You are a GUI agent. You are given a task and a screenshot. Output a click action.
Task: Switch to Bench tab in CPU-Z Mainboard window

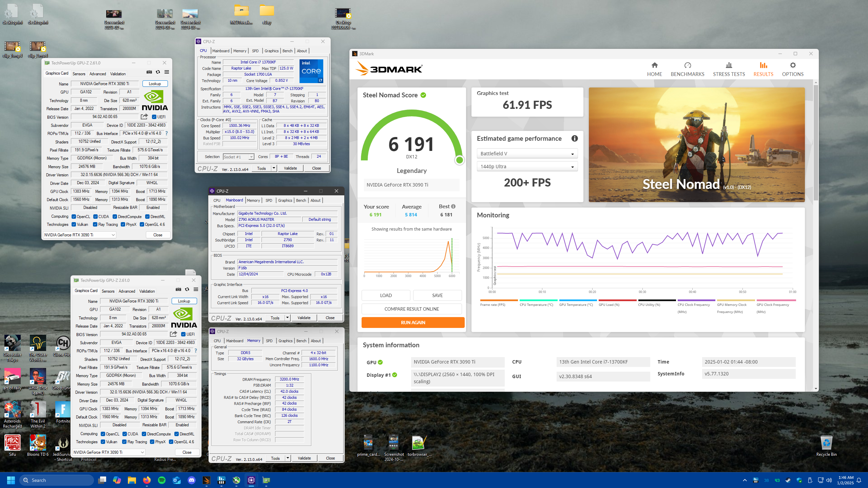(301, 200)
